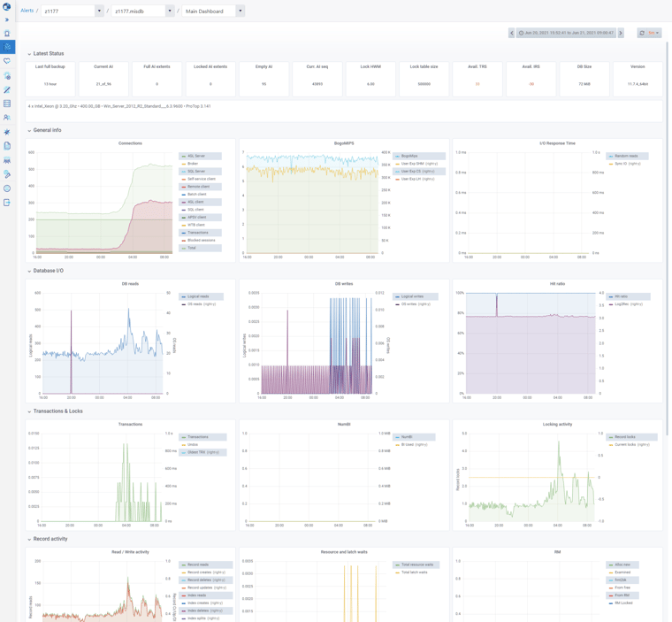Click the Lock table size value 500000
The image size is (672, 622).
point(424,84)
